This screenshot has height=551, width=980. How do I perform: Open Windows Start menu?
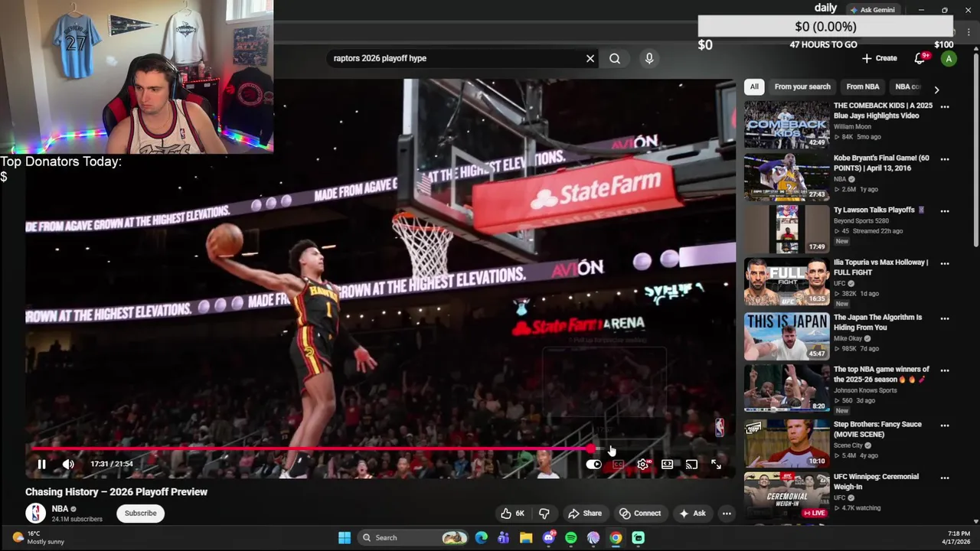coord(345,538)
